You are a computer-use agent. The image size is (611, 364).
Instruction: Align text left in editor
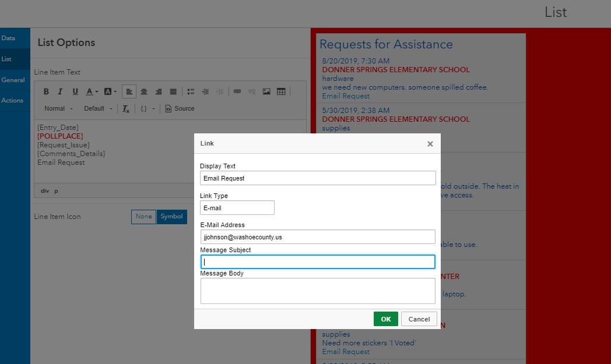click(129, 91)
